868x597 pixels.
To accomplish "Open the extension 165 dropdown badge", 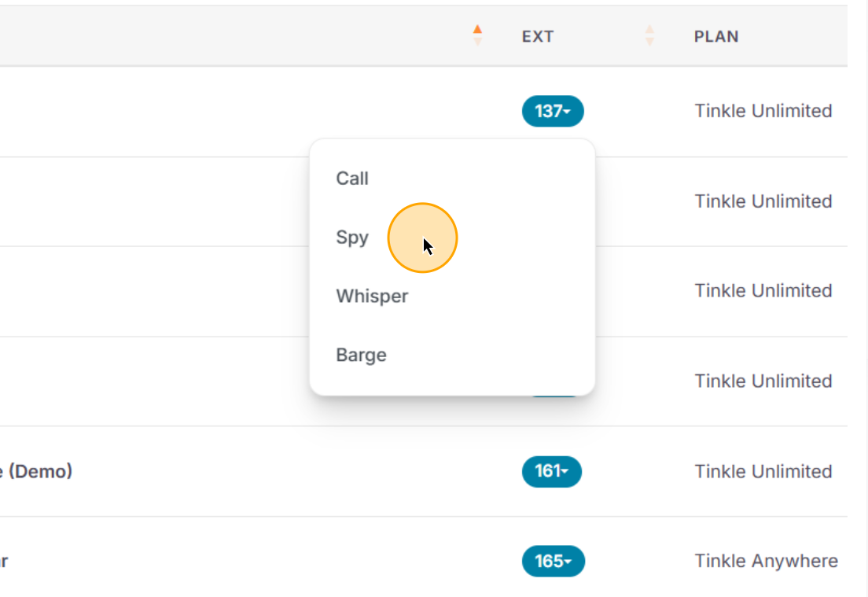I will coord(553,561).
